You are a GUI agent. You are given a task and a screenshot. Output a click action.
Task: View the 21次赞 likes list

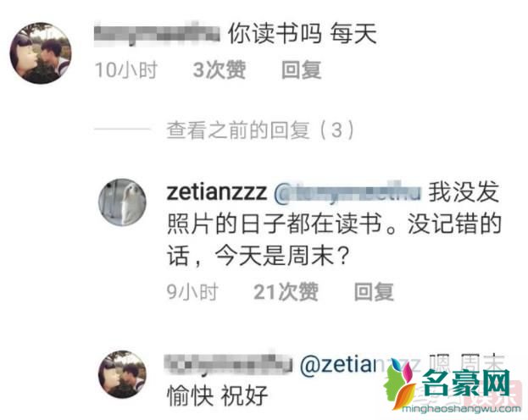(286, 291)
